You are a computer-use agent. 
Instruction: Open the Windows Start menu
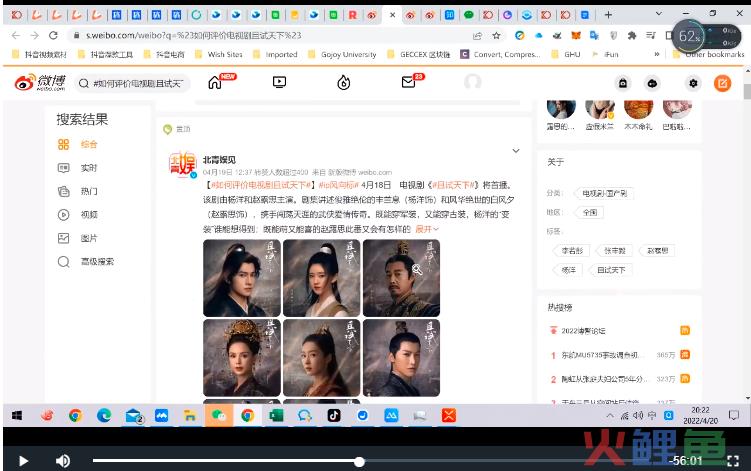pyautogui.click(x=17, y=415)
